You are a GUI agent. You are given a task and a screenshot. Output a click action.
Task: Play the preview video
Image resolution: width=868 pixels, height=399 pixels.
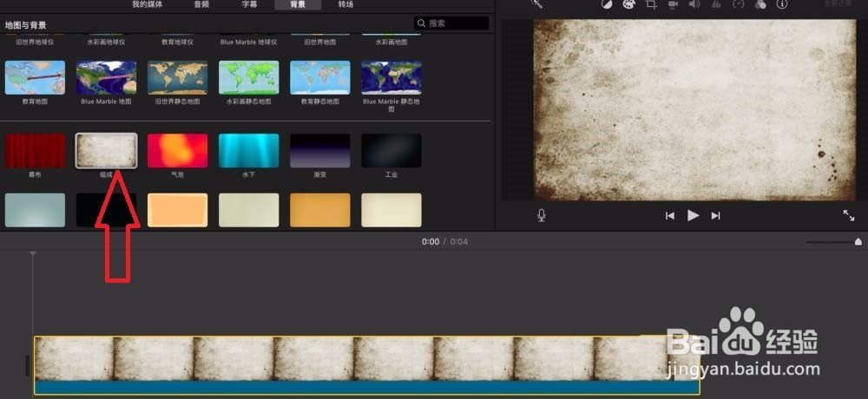(693, 215)
